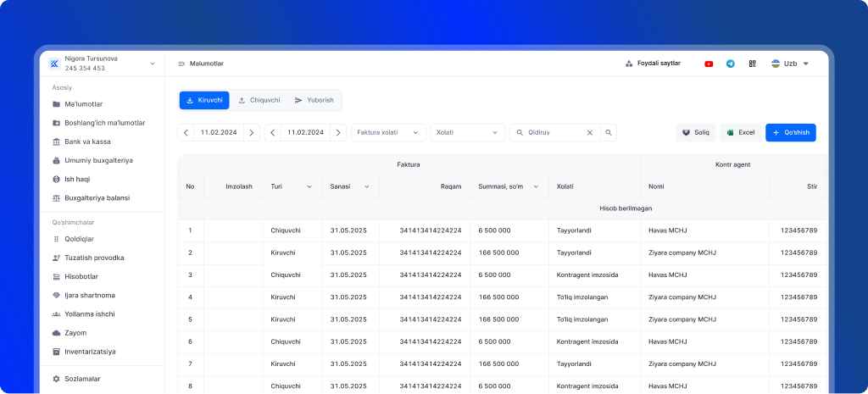
Task: Click the Soliq button
Action: pyautogui.click(x=696, y=133)
